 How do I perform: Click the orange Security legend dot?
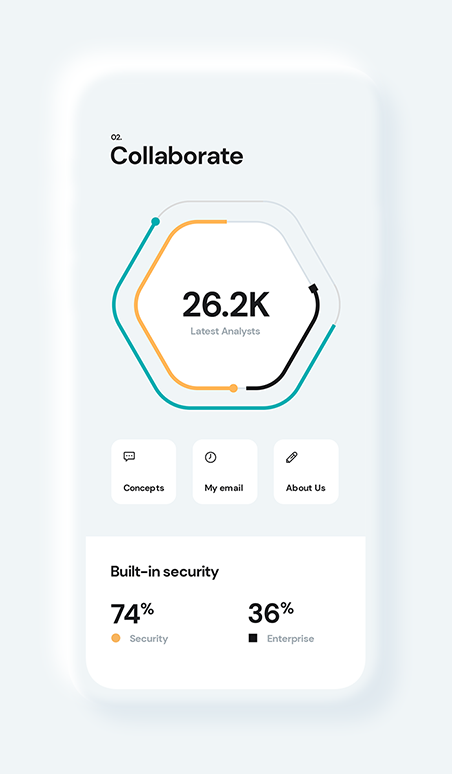(x=116, y=638)
